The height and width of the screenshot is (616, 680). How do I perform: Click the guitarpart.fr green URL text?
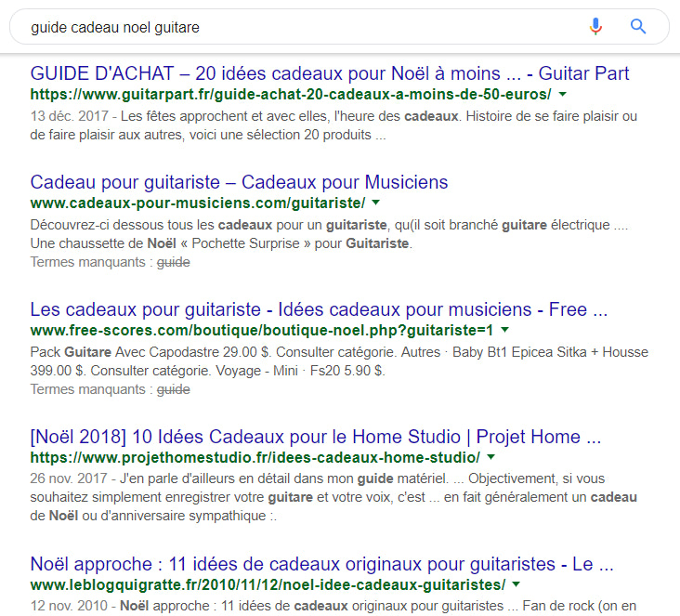pyautogui.click(x=291, y=94)
